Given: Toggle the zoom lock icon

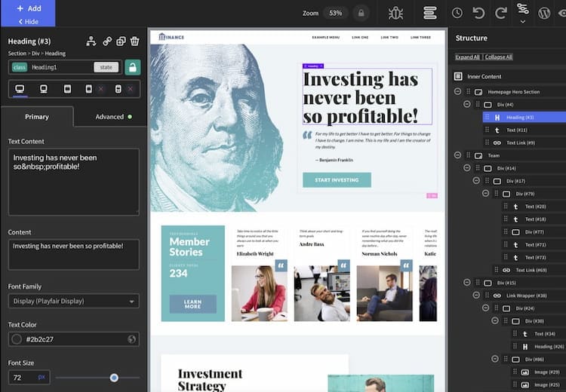Looking at the screenshot, I should tap(361, 13).
